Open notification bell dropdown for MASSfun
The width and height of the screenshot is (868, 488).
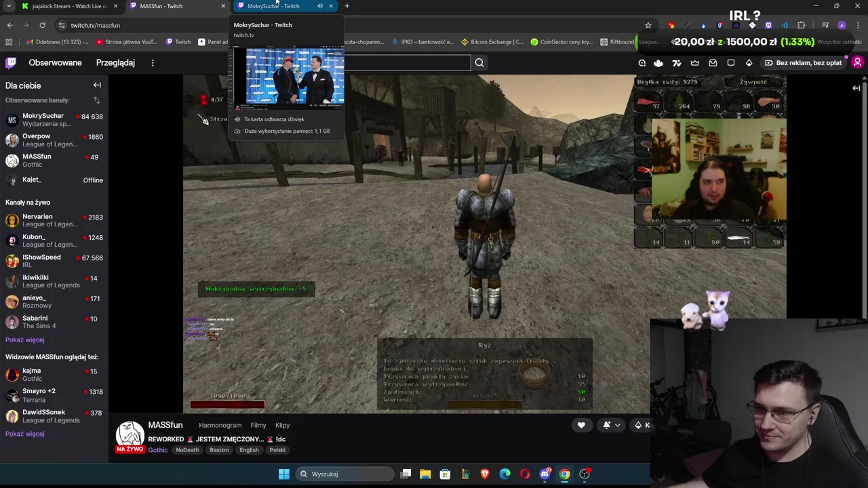611,425
